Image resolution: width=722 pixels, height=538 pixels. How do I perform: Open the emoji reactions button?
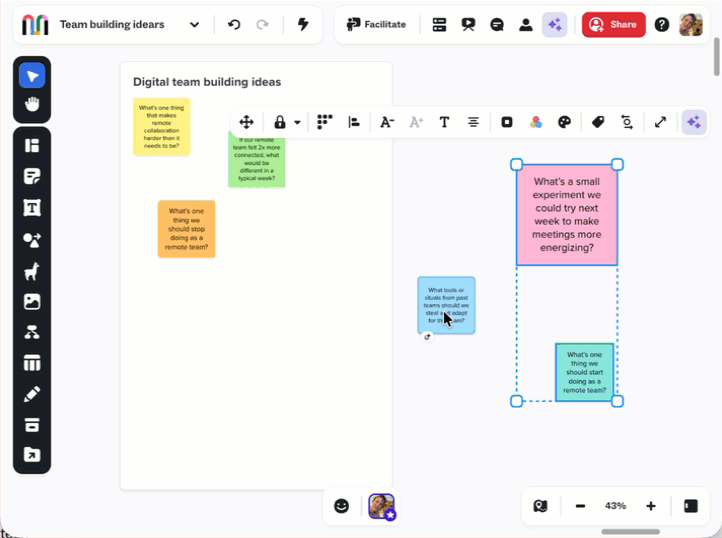(x=341, y=506)
